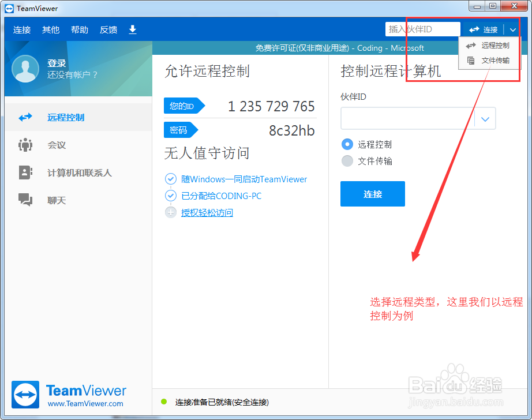Viewport: 532px width, 420px height.
Task: Click check icon beside 已分配给CODING-PC
Action: pos(171,196)
